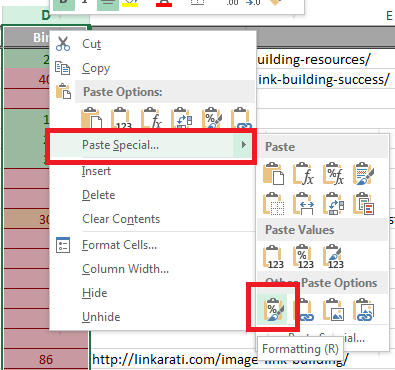Click the Paste icon in Paste Options row
The width and height of the screenshot is (395, 370).
[x=92, y=118]
